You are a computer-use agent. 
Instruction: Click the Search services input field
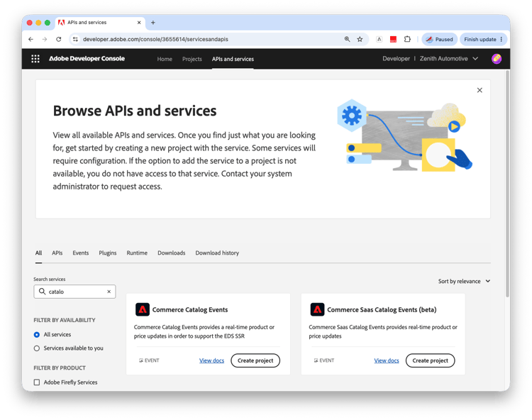(74, 292)
